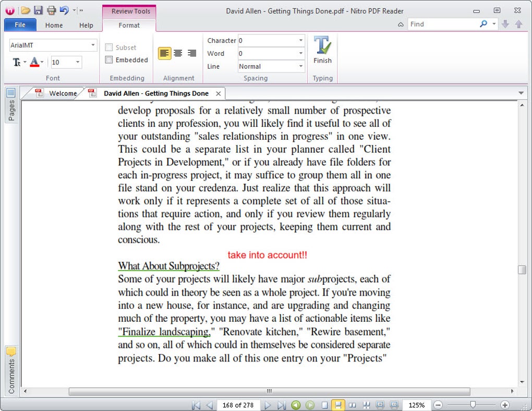The height and width of the screenshot is (411, 532).
Task: Switch to continuous page view
Action: [338, 405]
